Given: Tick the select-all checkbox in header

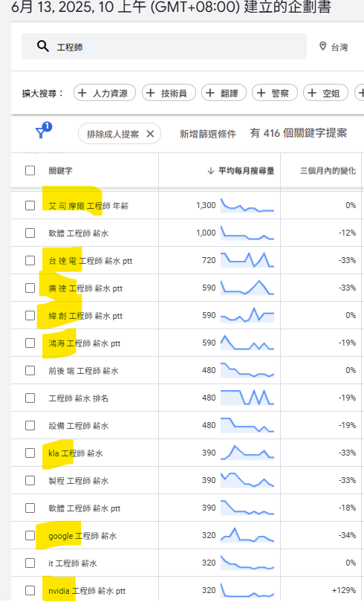Looking at the screenshot, I should tap(30, 170).
